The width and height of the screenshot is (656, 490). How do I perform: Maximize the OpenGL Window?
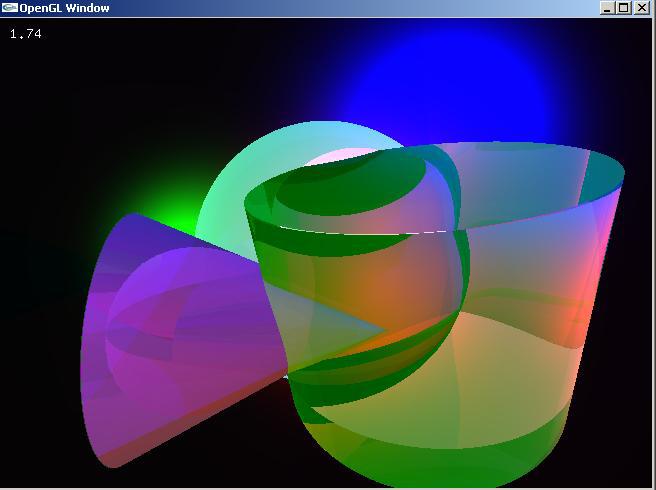623,8
